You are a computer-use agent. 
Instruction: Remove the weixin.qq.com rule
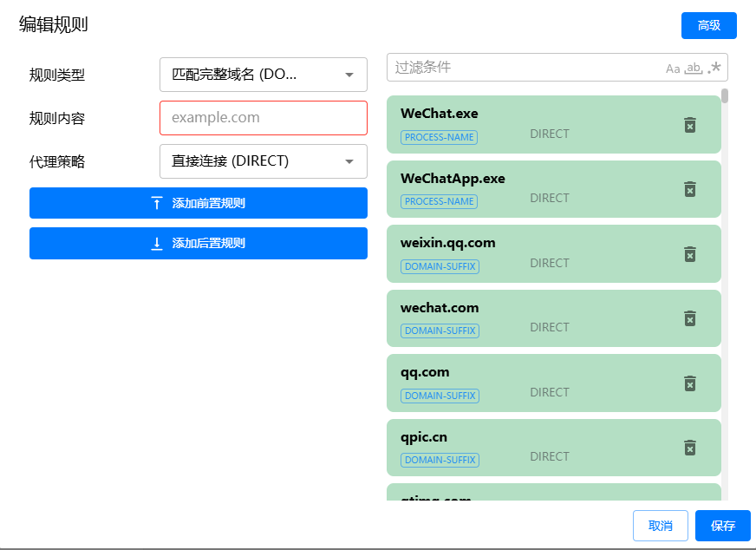click(x=690, y=254)
